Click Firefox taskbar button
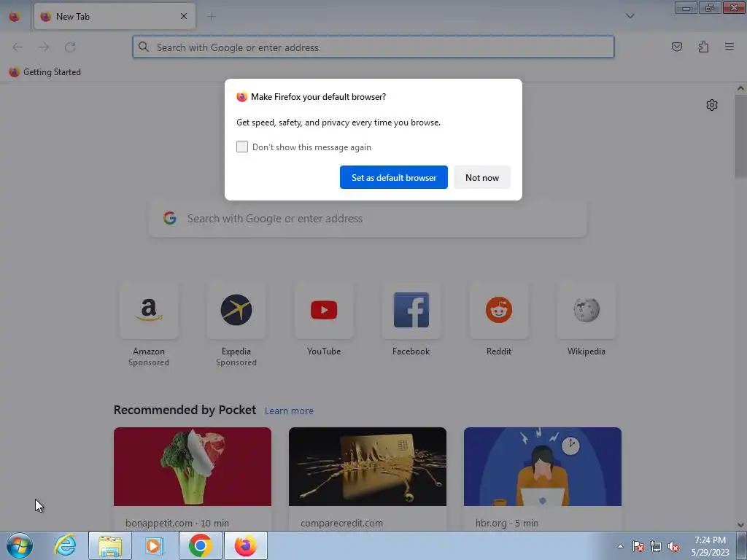747x560 pixels. click(245, 545)
